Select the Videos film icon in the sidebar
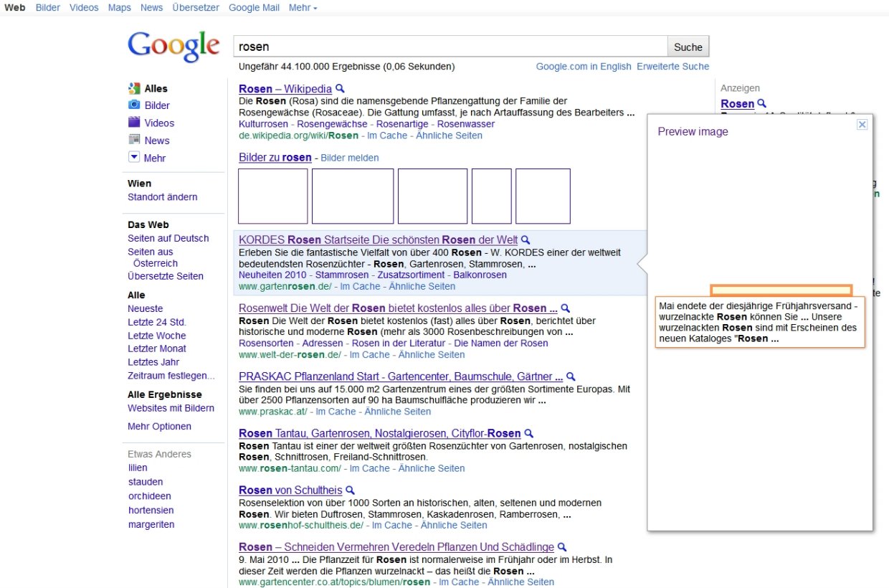 point(134,123)
